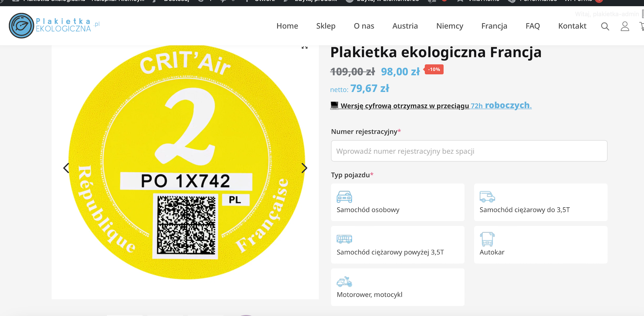The width and height of the screenshot is (644, 316).
Task: Choose Samochód ciężarowy powyżej 3,5T
Action: point(398,244)
